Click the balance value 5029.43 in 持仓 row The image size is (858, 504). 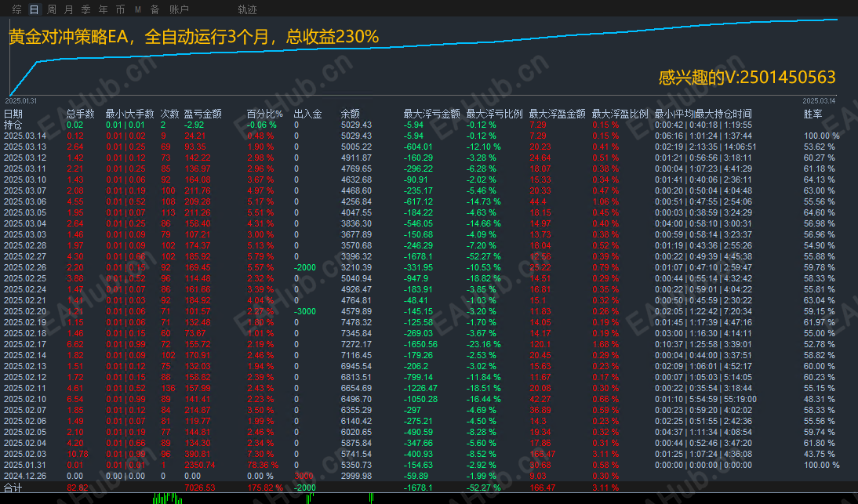pos(356,125)
